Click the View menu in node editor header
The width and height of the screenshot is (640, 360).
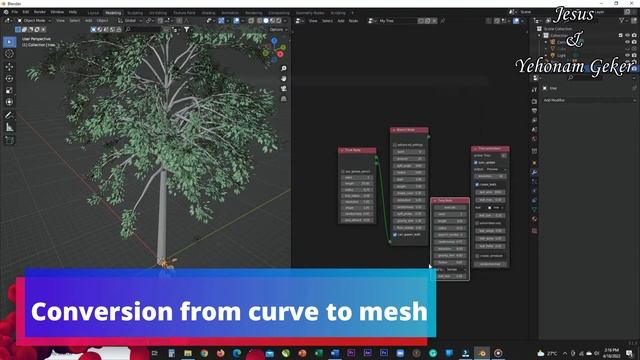pos(313,20)
